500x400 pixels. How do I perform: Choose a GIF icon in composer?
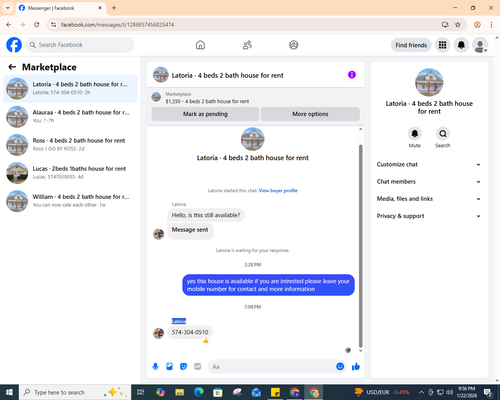coord(198,367)
